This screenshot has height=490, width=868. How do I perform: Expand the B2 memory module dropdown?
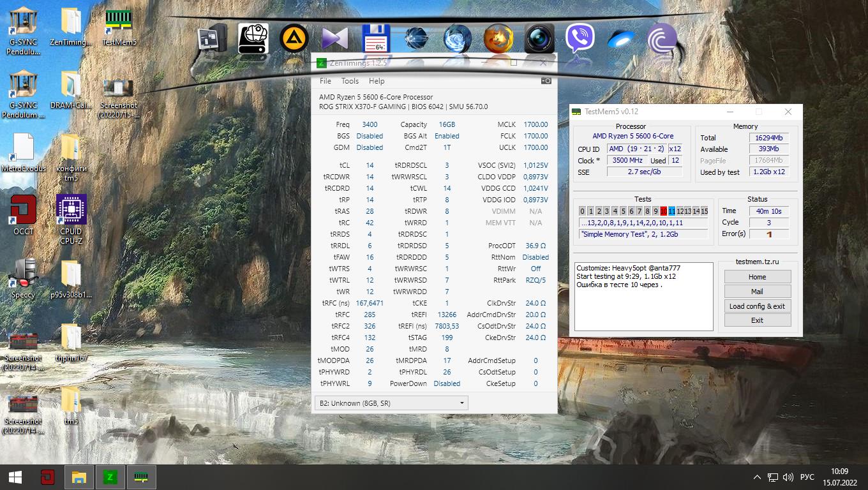click(x=391, y=403)
